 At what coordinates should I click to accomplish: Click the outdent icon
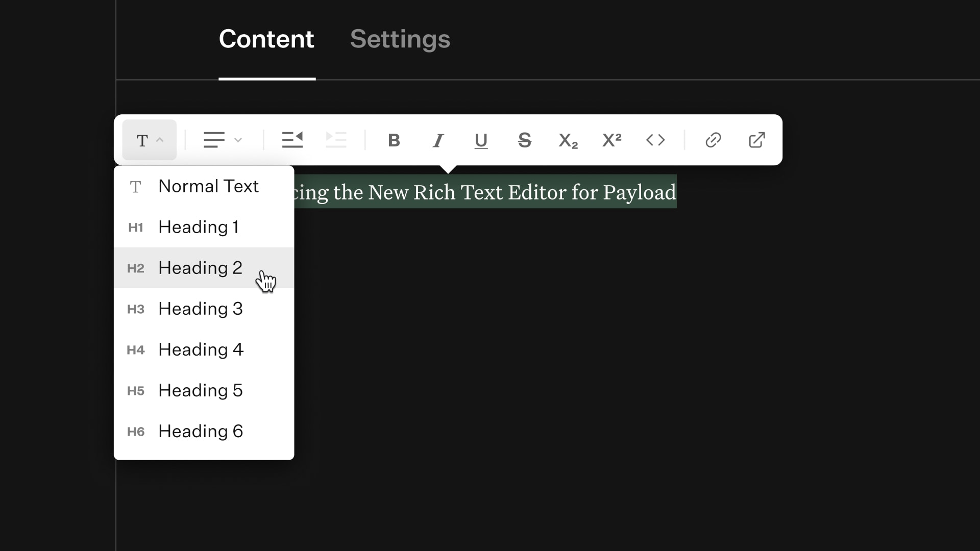[292, 140]
